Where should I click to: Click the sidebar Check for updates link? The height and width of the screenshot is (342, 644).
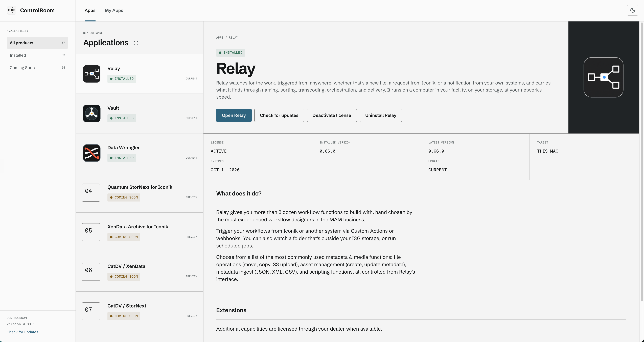pos(22,332)
